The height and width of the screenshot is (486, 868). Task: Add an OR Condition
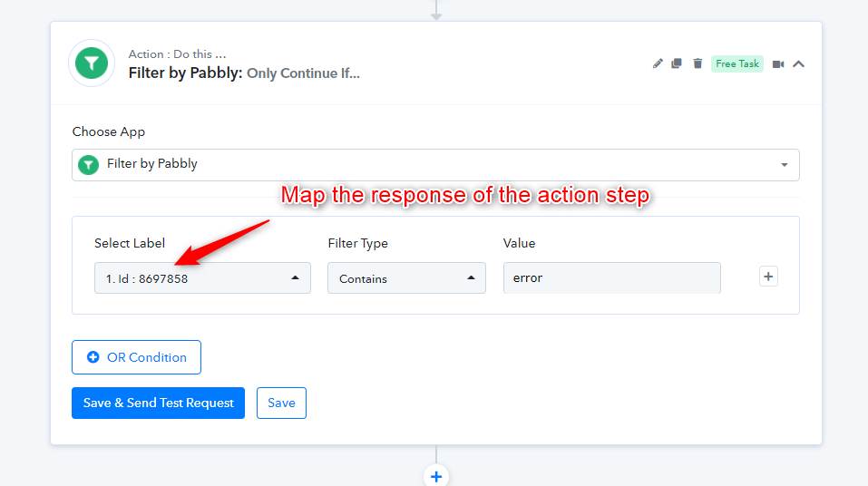[136, 357]
